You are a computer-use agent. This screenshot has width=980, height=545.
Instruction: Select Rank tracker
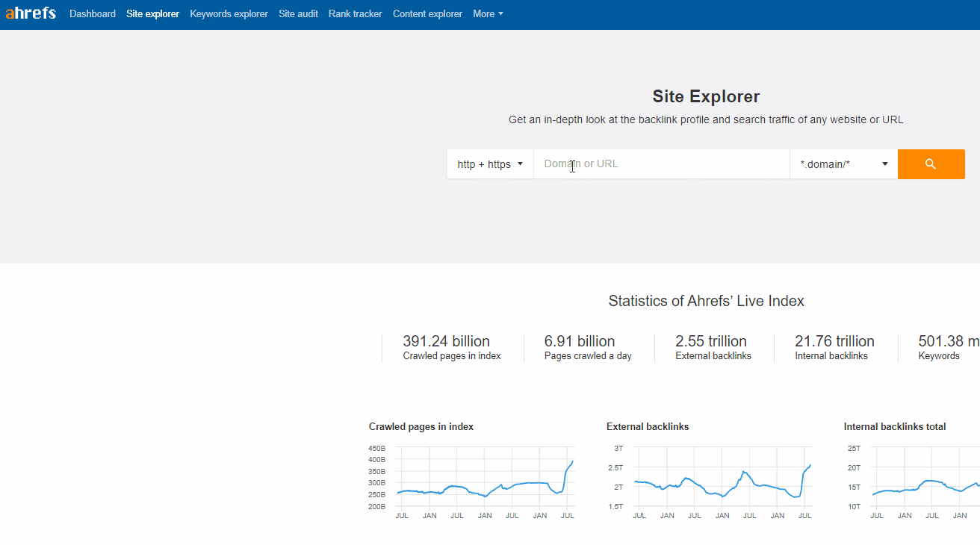pyautogui.click(x=355, y=13)
